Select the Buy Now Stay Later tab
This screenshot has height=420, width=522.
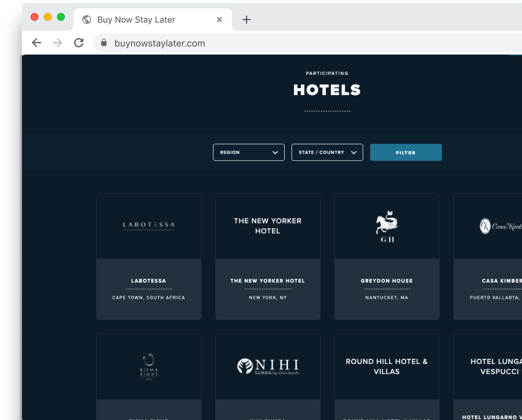153,19
